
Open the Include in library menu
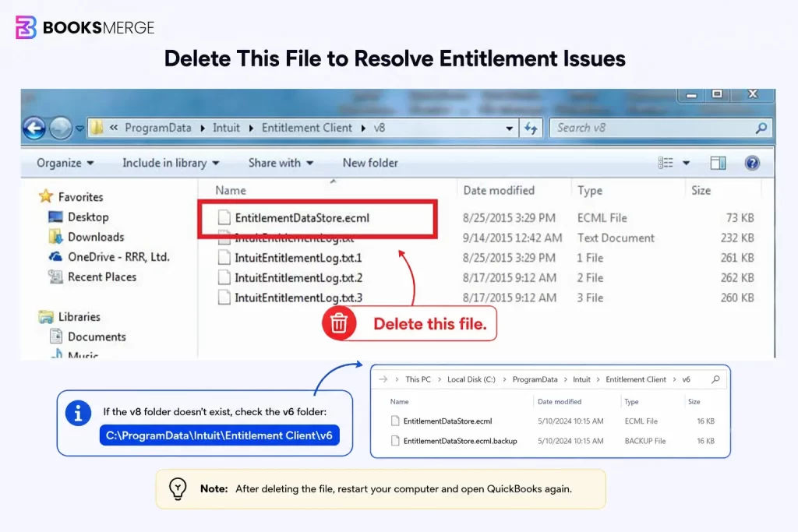pos(171,163)
